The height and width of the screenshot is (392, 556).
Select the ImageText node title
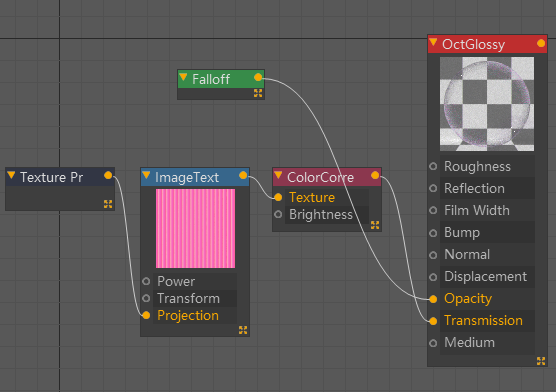(187, 177)
